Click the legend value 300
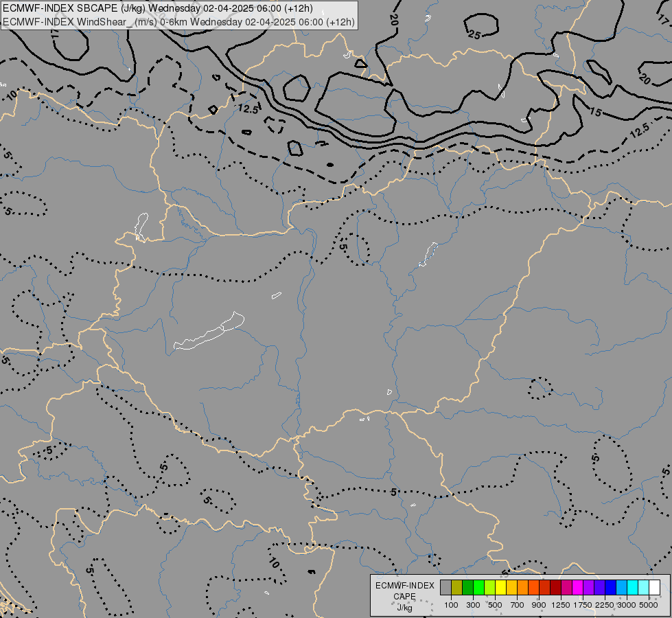672x618 pixels. click(x=473, y=605)
